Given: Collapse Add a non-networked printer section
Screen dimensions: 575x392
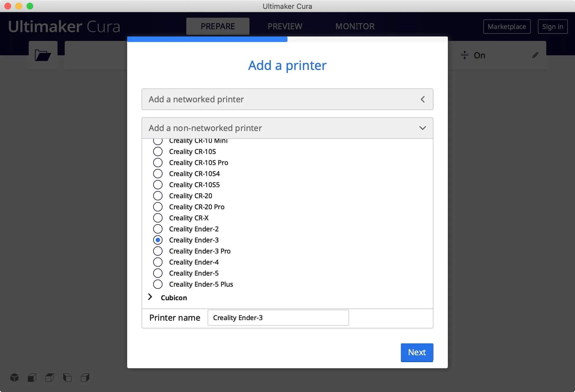Looking at the screenshot, I should (x=287, y=128).
